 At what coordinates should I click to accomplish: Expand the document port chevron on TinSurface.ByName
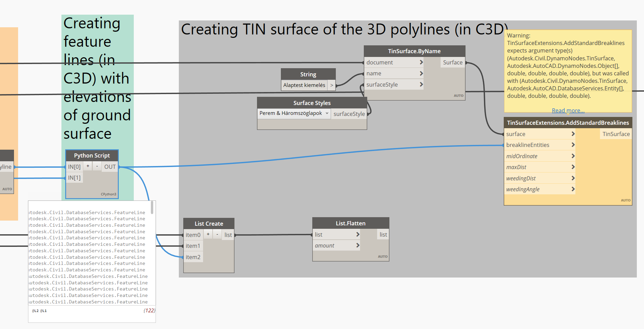(421, 62)
